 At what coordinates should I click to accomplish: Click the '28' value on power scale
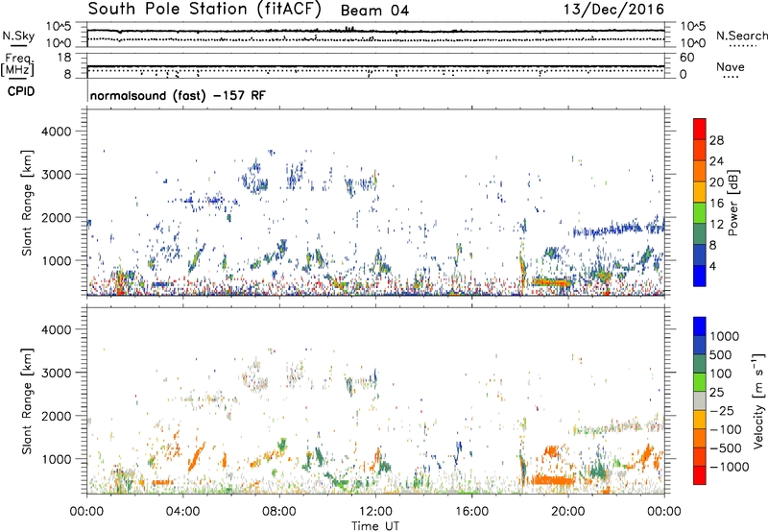(x=716, y=140)
